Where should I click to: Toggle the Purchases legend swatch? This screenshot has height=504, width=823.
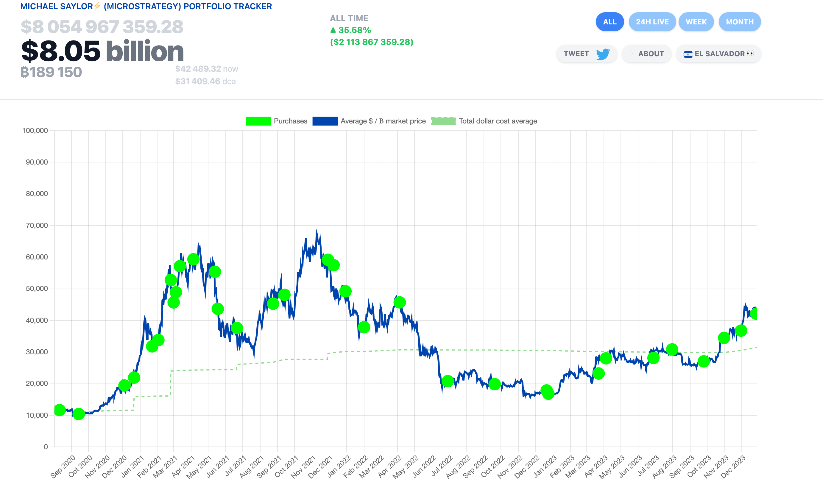(x=258, y=121)
